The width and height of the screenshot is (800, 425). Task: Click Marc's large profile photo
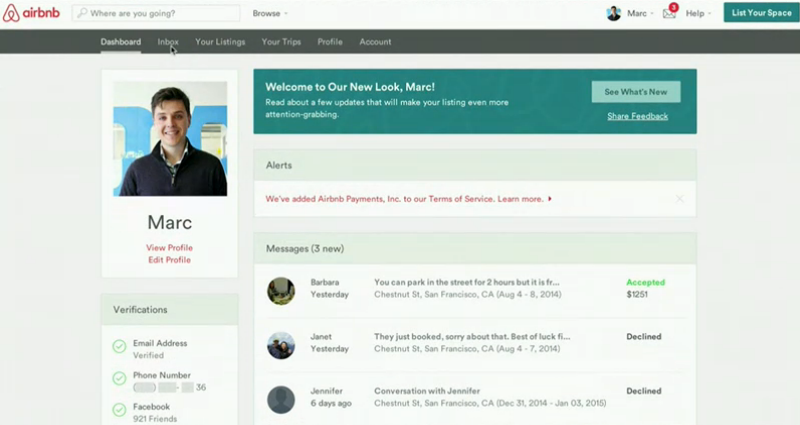point(170,138)
